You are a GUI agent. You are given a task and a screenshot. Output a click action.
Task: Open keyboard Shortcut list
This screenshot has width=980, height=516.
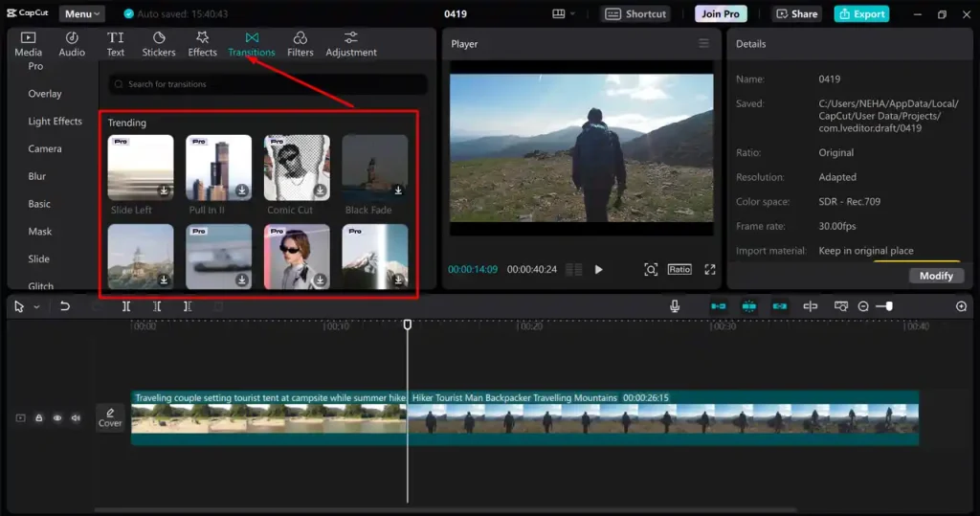[x=635, y=13]
